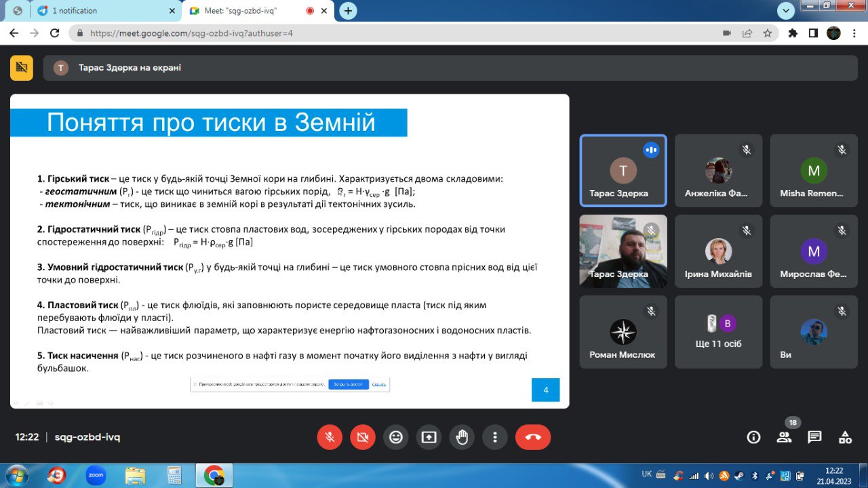Turn the camera back on
The height and width of the screenshot is (488, 868).
click(x=362, y=437)
